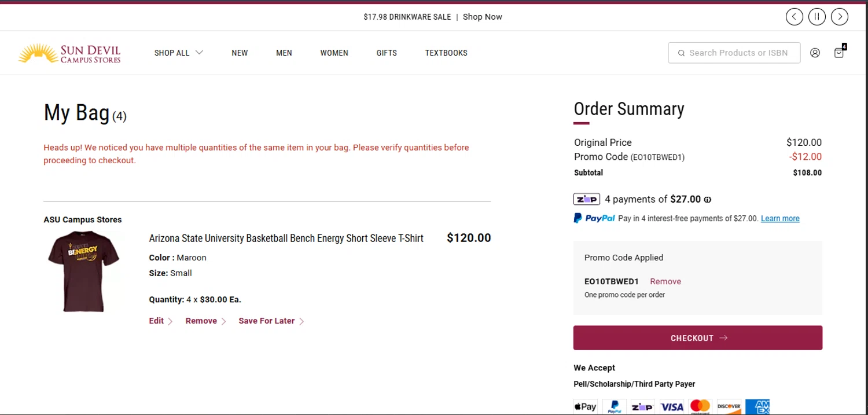
Task: Open the Women menu
Action: [334, 53]
